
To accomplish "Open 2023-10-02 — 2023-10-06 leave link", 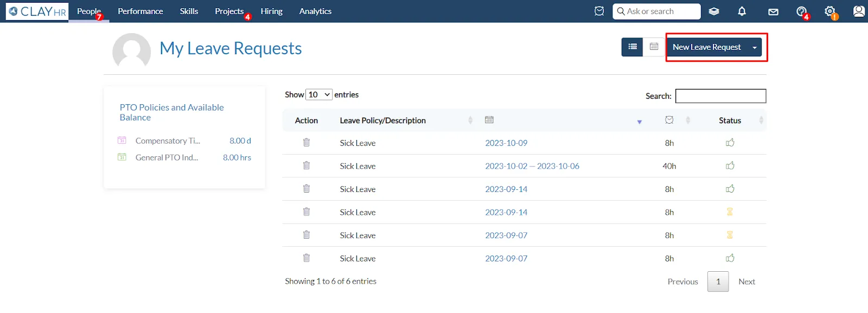I will click(532, 166).
